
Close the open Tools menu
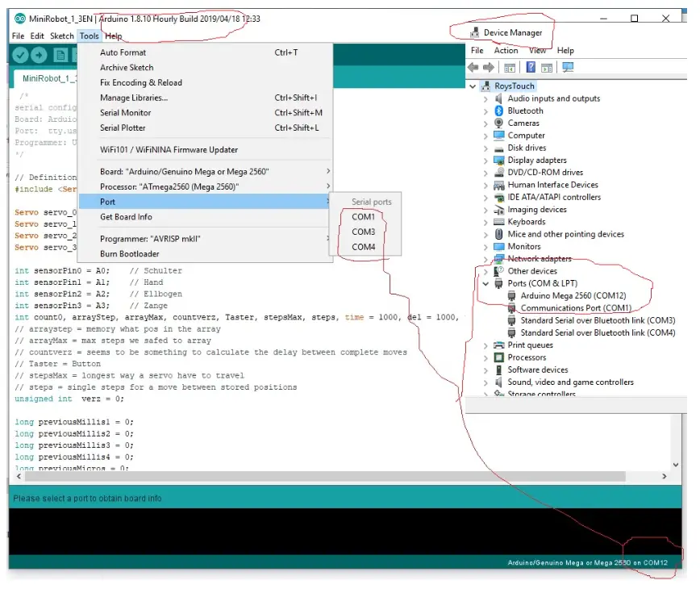tap(90, 36)
